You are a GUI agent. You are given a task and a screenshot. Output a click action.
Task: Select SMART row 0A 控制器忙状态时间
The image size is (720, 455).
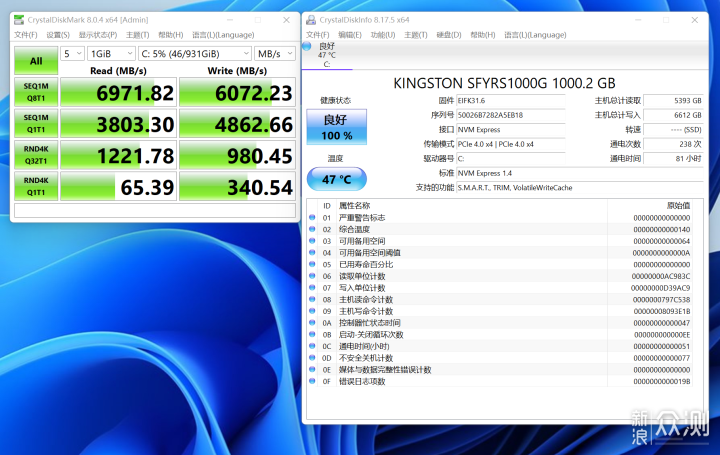(x=500, y=323)
